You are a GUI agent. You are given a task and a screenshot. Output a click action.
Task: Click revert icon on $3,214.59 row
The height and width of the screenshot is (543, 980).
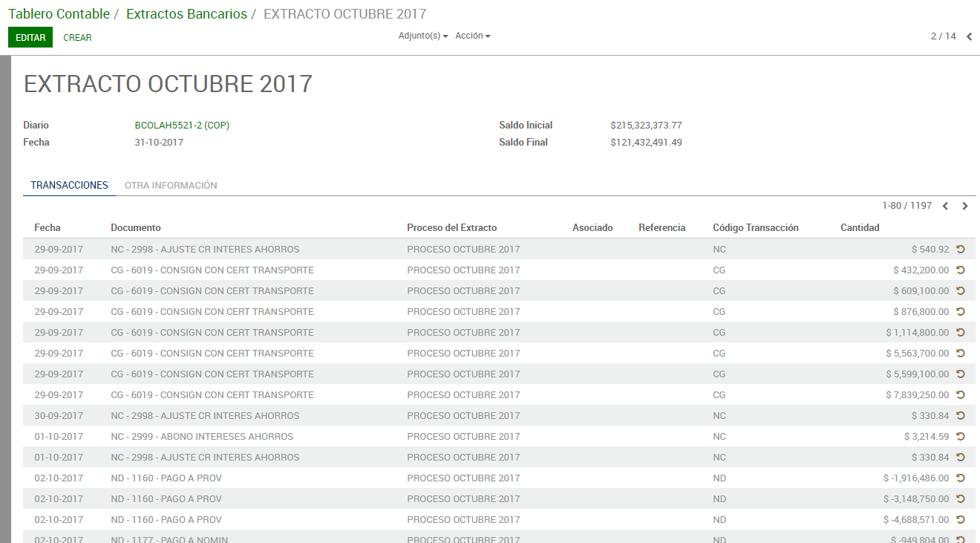pyautogui.click(x=960, y=437)
